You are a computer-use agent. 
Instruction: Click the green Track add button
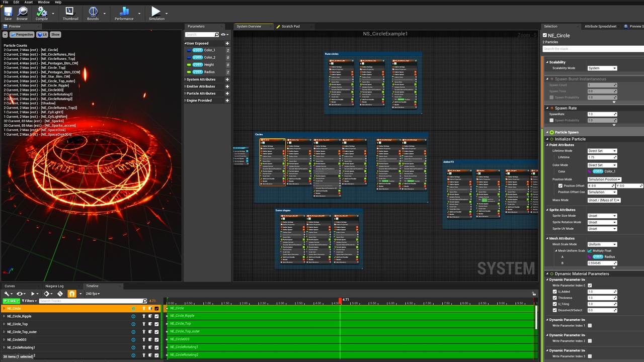10,301
